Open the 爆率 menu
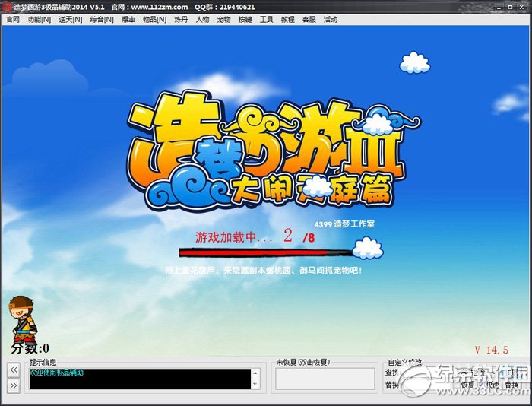 pyautogui.click(x=128, y=20)
